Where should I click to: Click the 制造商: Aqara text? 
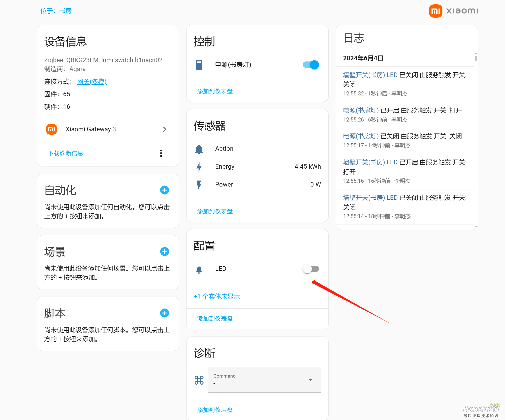(65, 69)
